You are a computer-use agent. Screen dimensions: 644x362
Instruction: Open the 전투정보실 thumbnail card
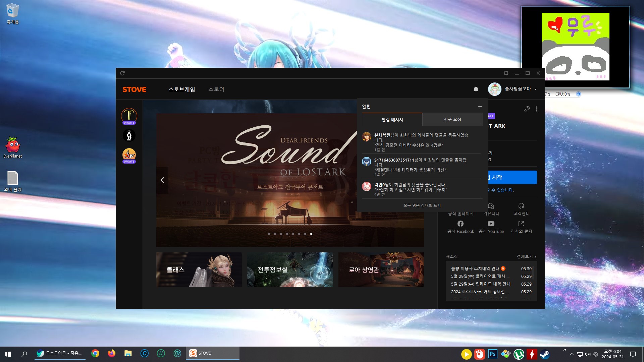point(290,269)
